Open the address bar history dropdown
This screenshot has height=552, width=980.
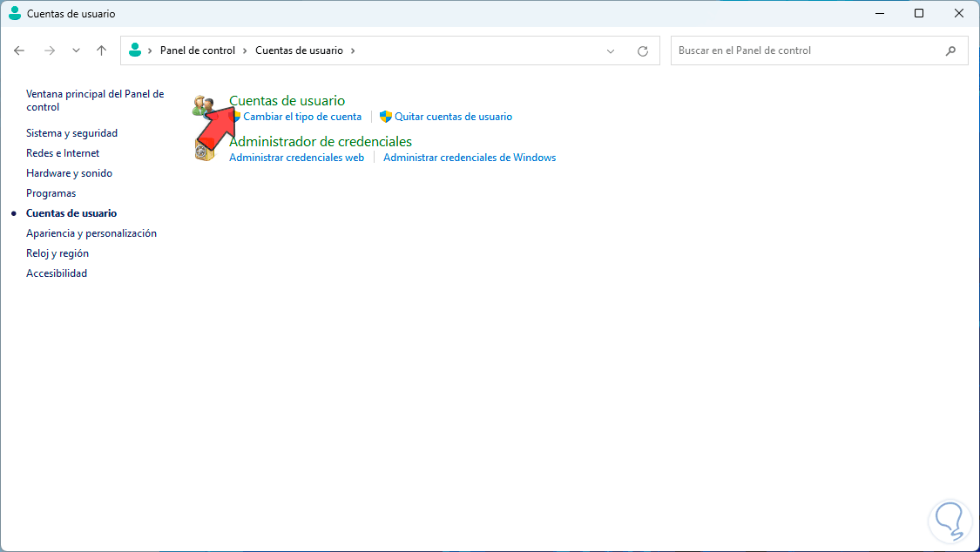point(611,51)
